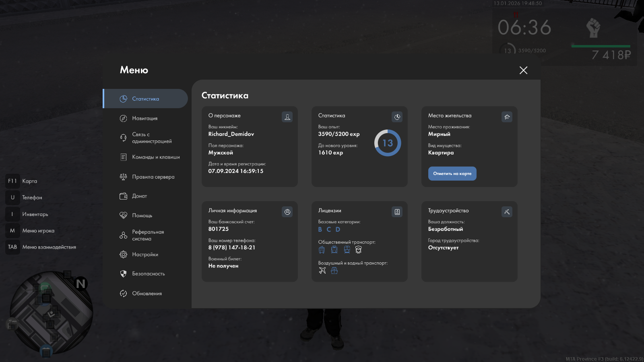Screen dimensions: 644x362
Task: Click the document icon in Лицензии card
Action: click(x=397, y=212)
